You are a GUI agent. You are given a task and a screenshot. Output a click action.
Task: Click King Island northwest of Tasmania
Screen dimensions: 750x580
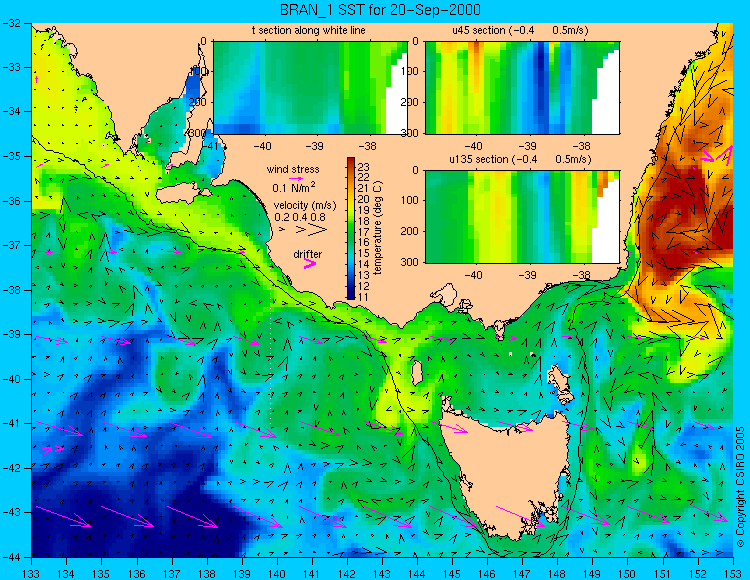417,373
